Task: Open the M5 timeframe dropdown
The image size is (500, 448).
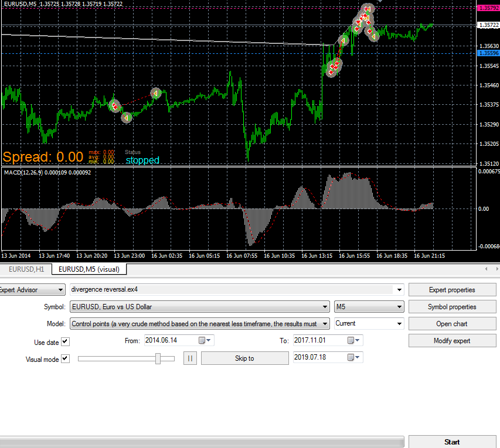Action: (x=369, y=307)
